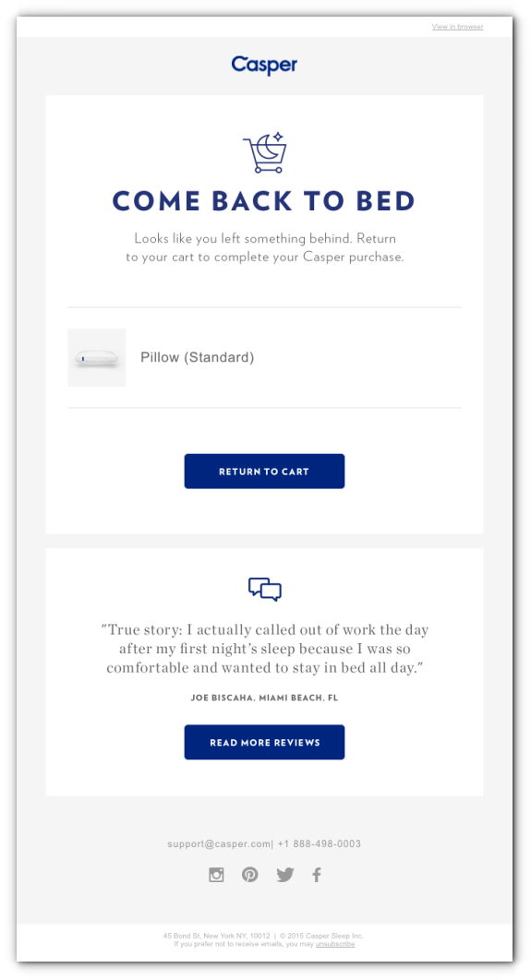Click the READ MORE REVIEWS button
Image resolution: width=531 pixels, height=980 pixels.
(264, 743)
